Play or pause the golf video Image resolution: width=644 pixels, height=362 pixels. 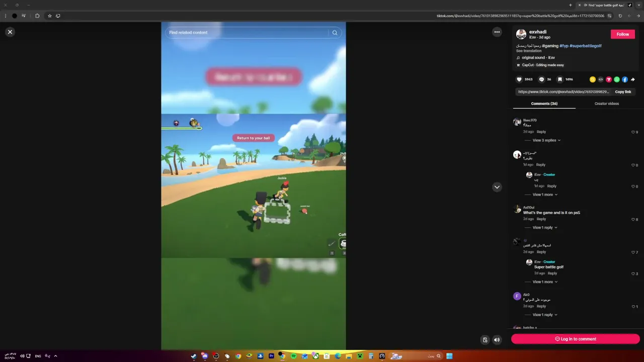[253, 186]
